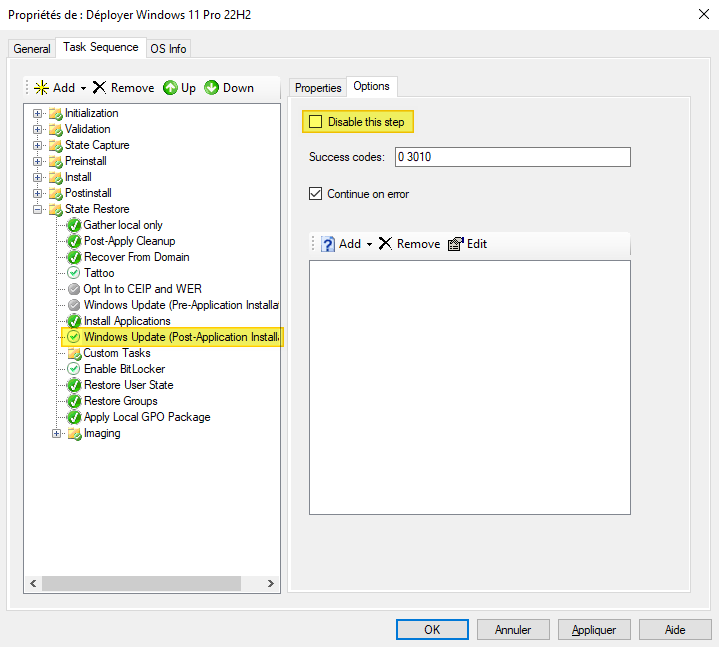The image size is (719, 647).
Task: Click the Remove X icon above the tree
Action: pos(99,87)
